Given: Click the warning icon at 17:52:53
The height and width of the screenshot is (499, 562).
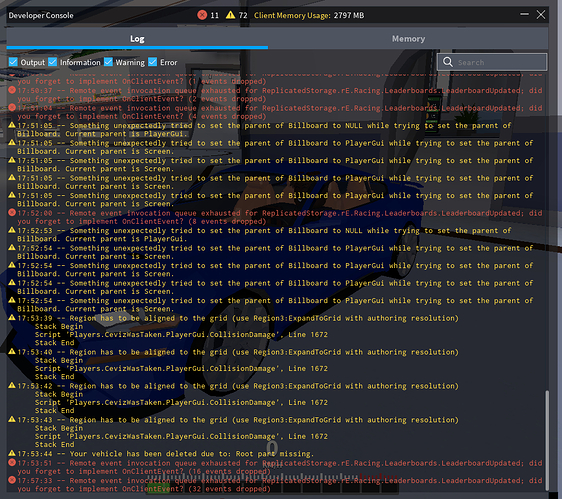Looking at the screenshot, I should pos(12,230).
